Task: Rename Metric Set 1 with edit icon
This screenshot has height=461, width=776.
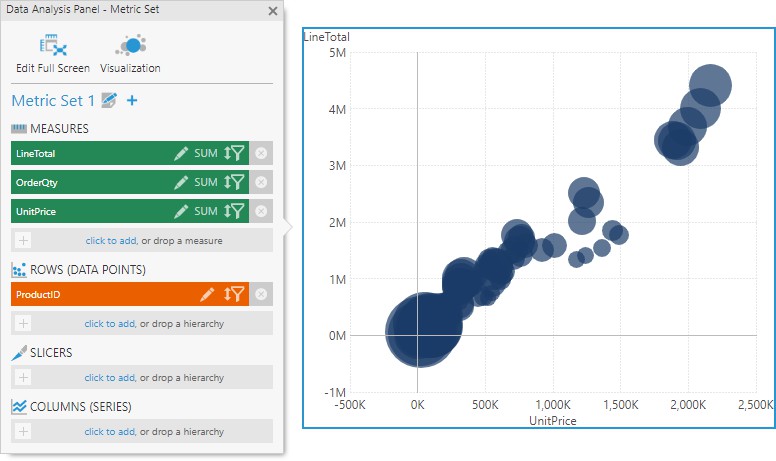Action: [x=110, y=101]
